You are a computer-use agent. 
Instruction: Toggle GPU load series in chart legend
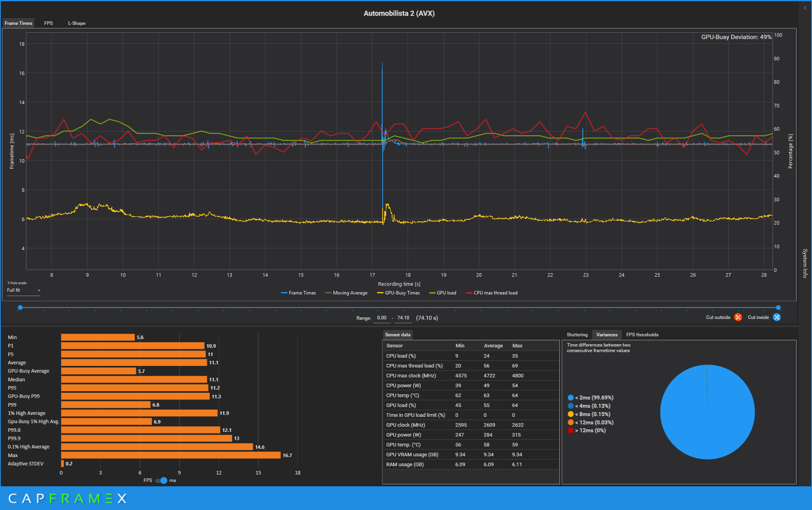[x=442, y=293]
